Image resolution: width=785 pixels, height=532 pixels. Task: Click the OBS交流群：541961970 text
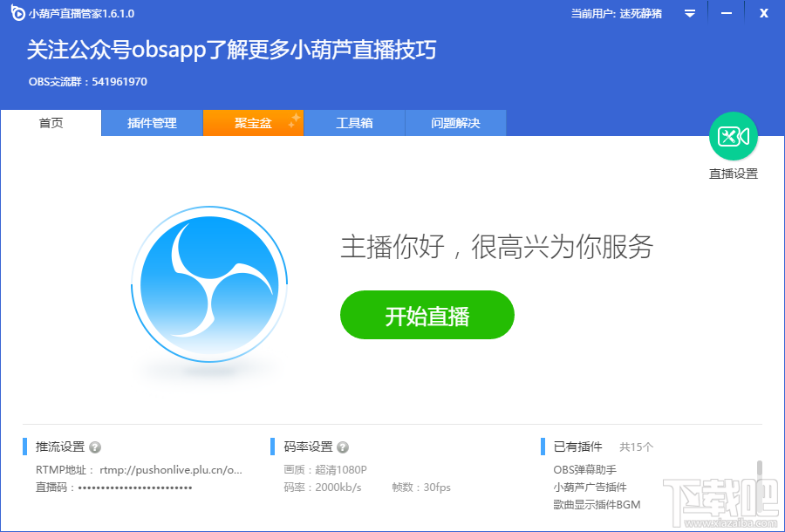pos(88,82)
